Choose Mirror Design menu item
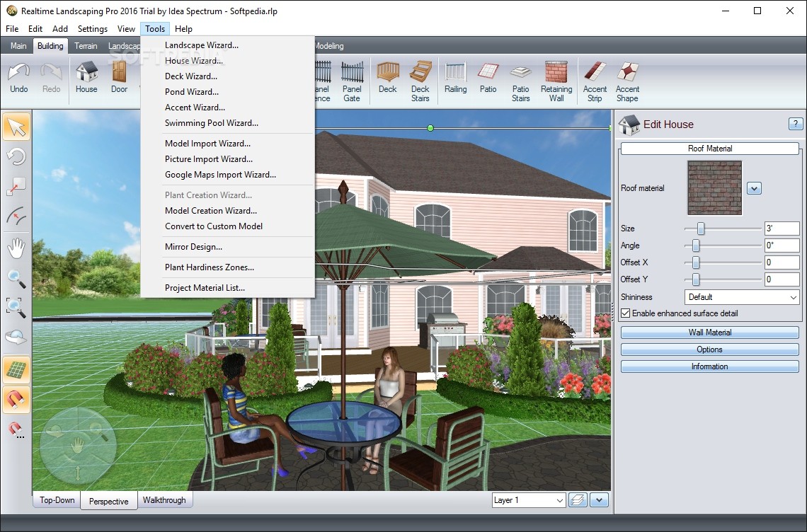This screenshot has width=807, height=532. [227, 246]
